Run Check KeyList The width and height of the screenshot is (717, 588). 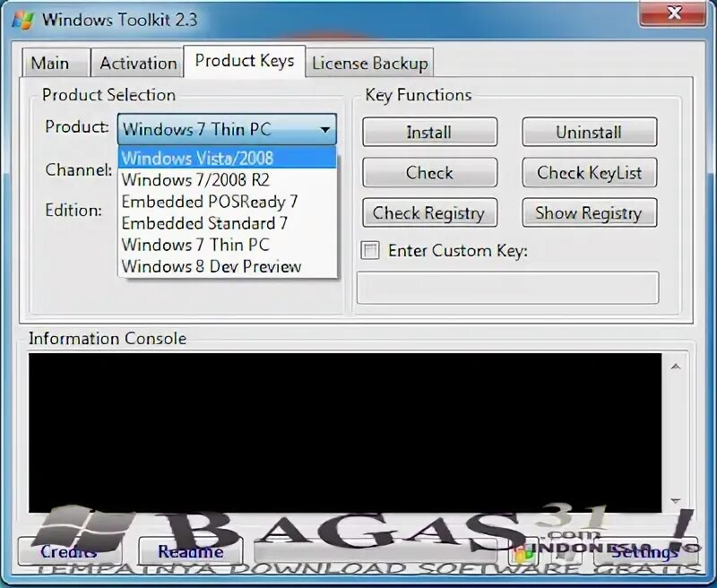590,172
